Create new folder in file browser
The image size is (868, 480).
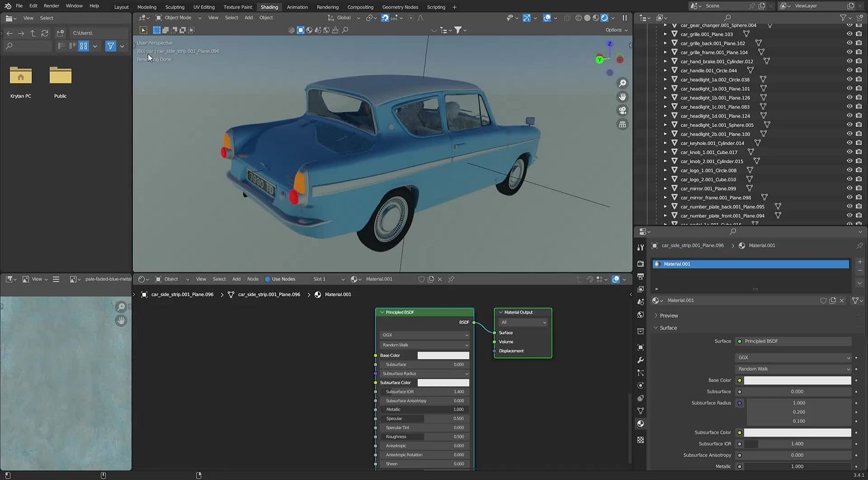point(60,33)
